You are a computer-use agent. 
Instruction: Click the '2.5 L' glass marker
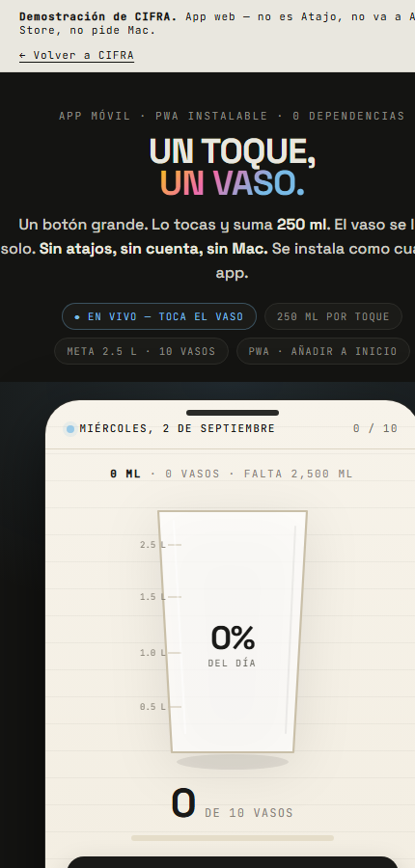152,545
